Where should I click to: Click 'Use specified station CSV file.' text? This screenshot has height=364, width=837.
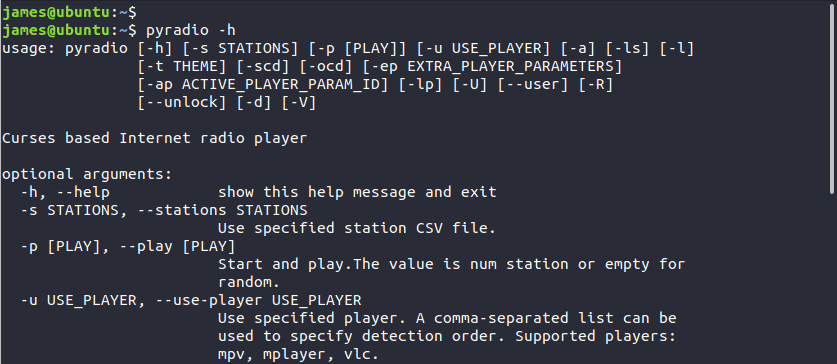coord(357,228)
